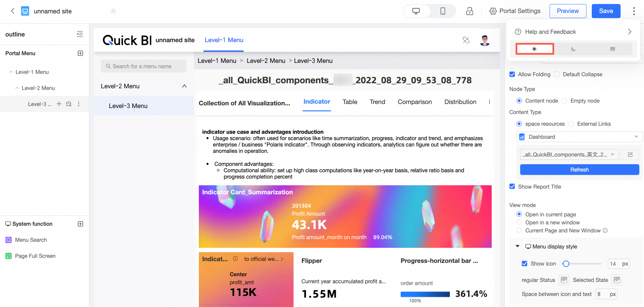Toggle Allow Folding checkbox
The width and height of the screenshot is (644, 307).
(512, 74)
